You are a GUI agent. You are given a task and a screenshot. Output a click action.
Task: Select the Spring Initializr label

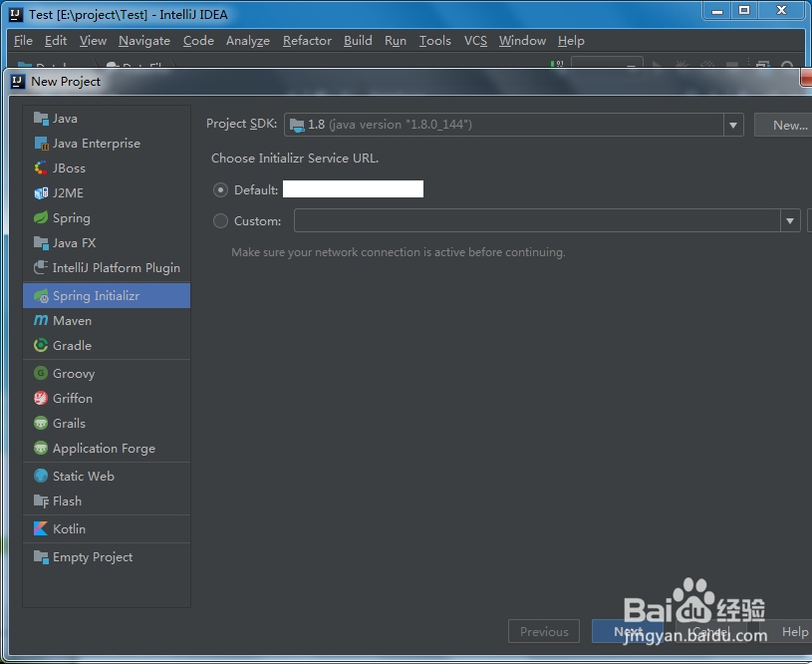click(97, 295)
